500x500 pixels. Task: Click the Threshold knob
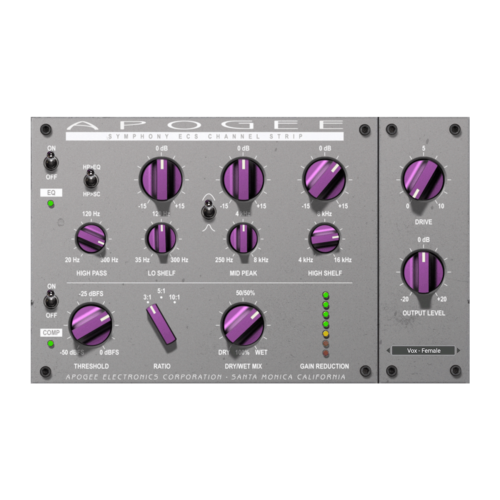coord(91,325)
